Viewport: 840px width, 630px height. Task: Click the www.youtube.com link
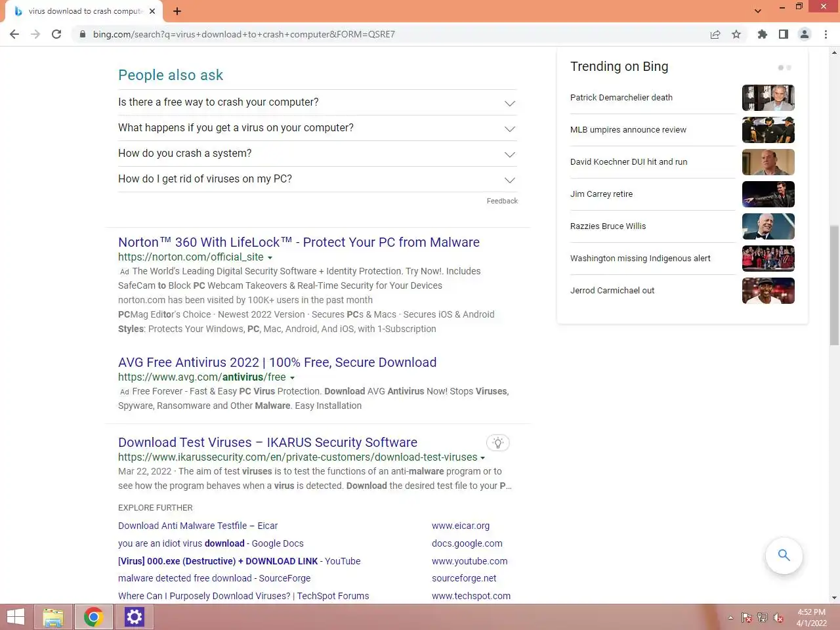coord(470,561)
